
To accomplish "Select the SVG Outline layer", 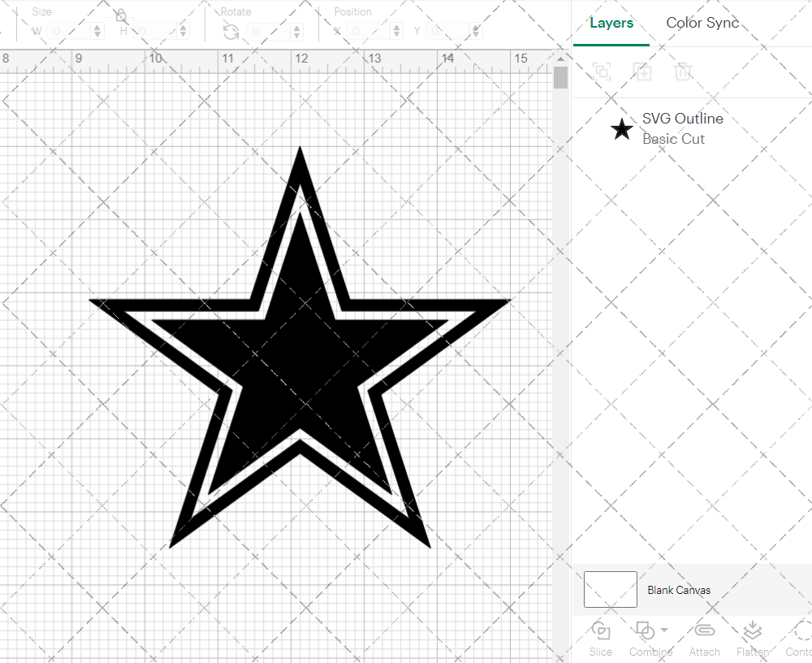I will point(682,128).
